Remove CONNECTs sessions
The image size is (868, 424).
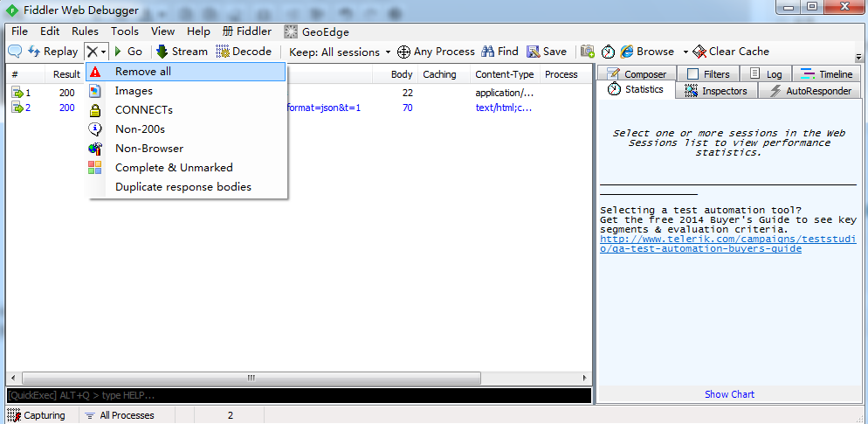(186, 110)
